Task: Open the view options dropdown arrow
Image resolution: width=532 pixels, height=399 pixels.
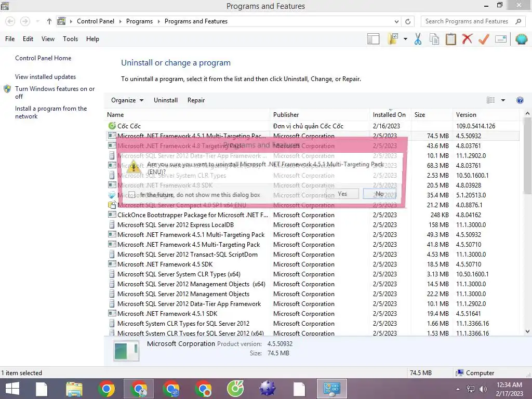Action: coord(503,100)
